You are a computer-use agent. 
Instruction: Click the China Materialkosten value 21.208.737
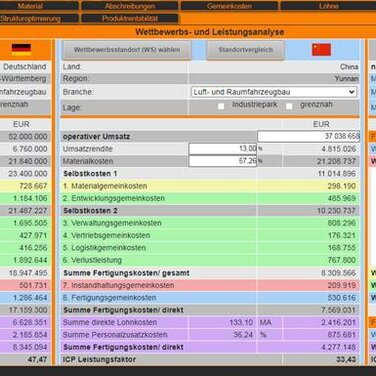[x=336, y=161]
